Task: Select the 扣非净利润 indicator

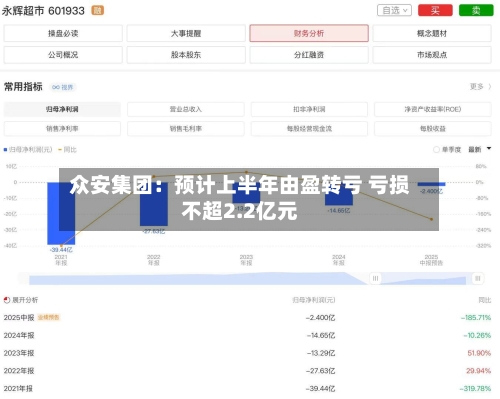Action: pyautogui.click(x=309, y=109)
